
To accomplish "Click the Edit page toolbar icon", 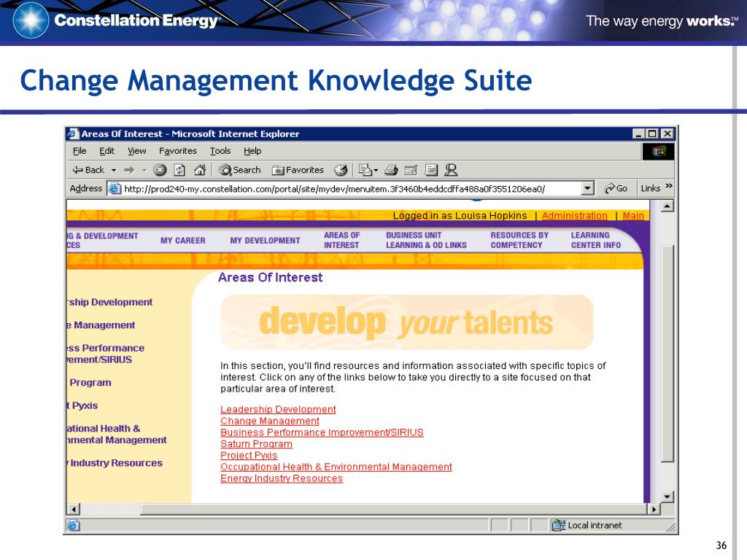I will (411, 170).
